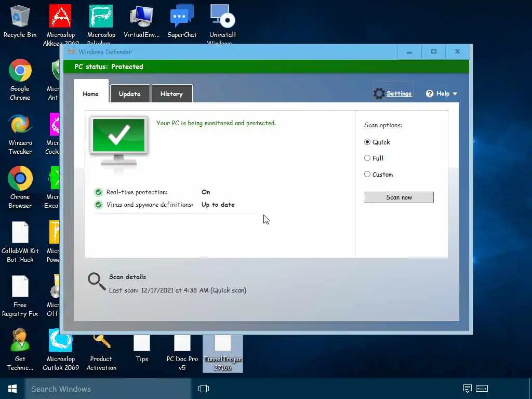Click "Your PC is being monitored and protected."
This screenshot has height=399, width=532.
[216, 123]
